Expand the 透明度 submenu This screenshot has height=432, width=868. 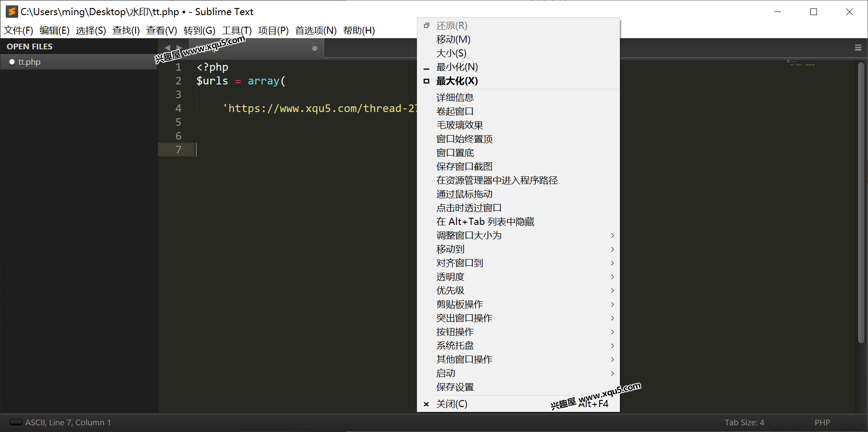tap(518, 276)
